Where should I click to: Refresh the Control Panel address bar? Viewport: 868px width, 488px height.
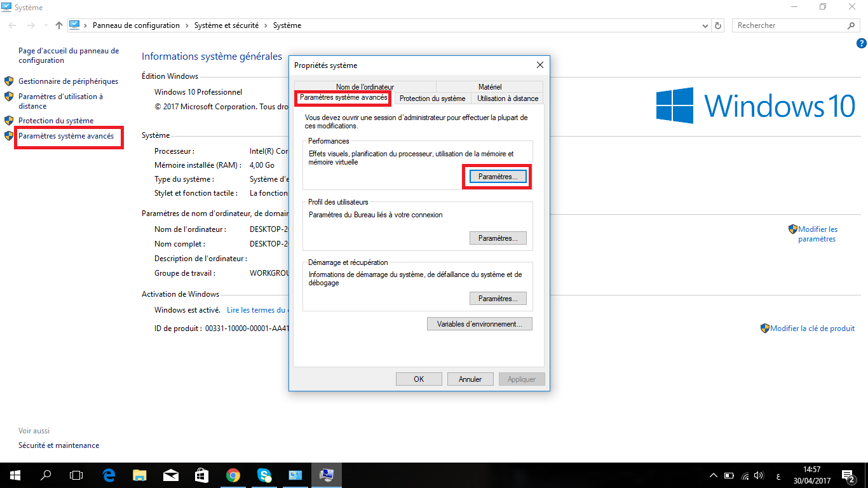pos(719,25)
